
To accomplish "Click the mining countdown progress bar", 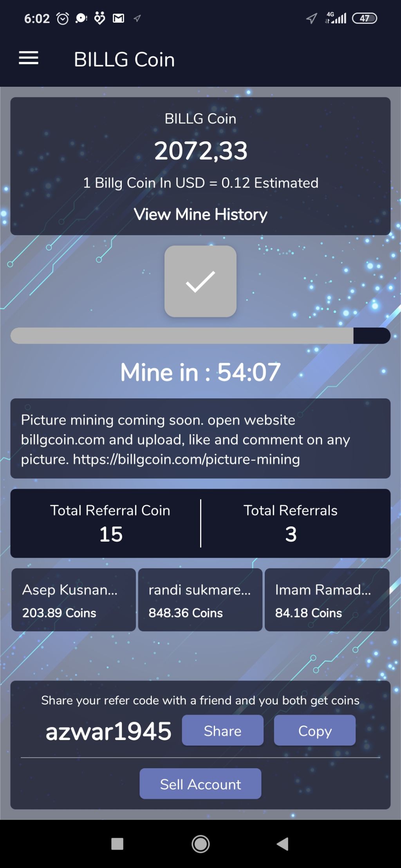I will [200, 336].
